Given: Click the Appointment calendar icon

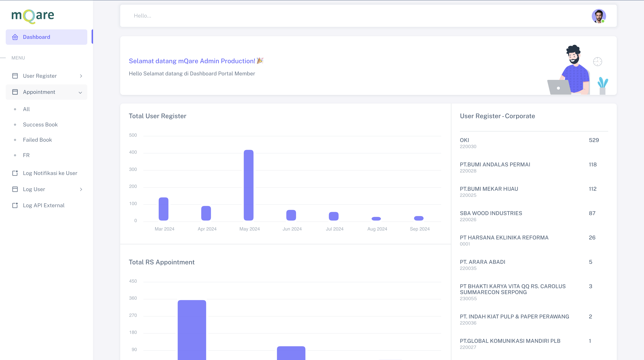Looking at the screenshot, I should tap(15, 92).
